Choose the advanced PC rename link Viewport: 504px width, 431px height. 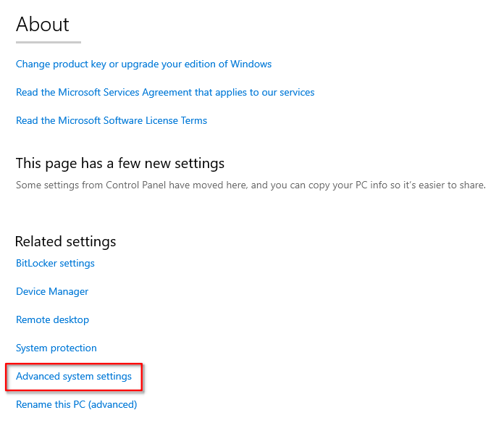(x=76, y=405)
